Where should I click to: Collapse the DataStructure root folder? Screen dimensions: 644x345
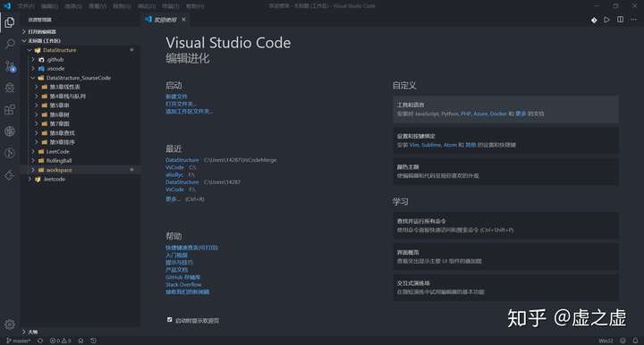(x=30, y=50)
